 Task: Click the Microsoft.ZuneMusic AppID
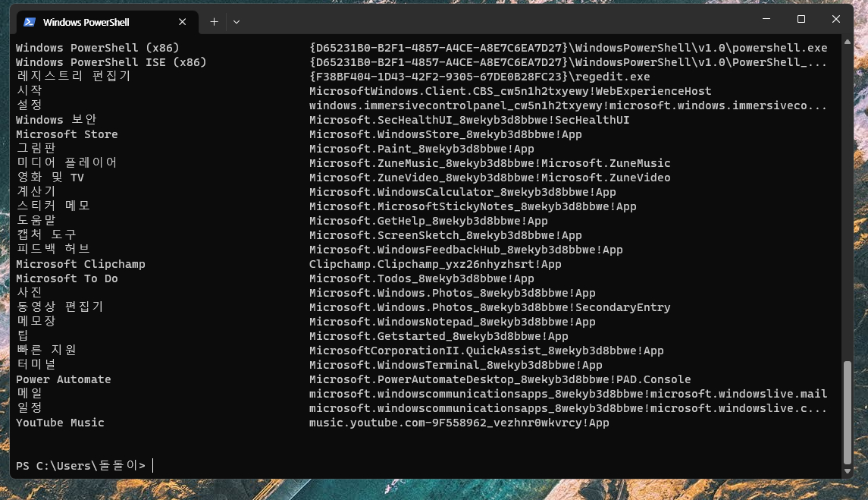coord(490,163)
